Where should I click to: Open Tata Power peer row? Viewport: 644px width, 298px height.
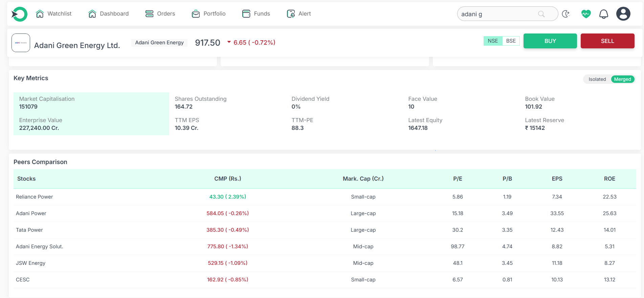[325, 230]
